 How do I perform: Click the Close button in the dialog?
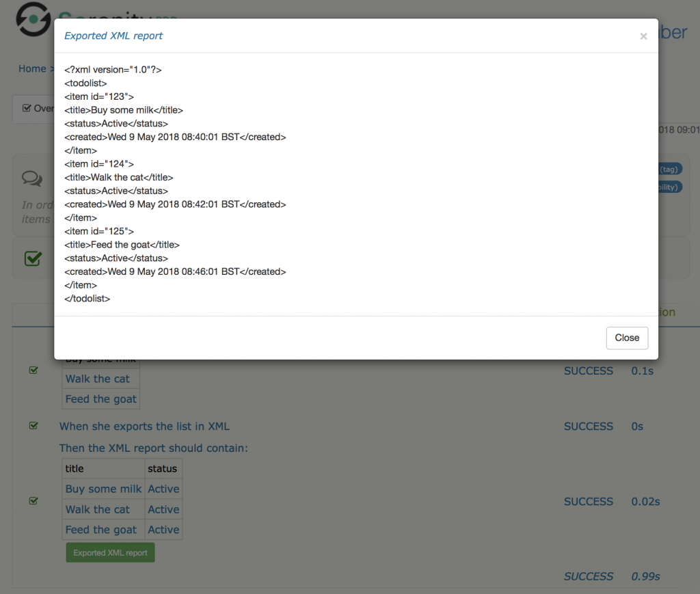point(627,338)
